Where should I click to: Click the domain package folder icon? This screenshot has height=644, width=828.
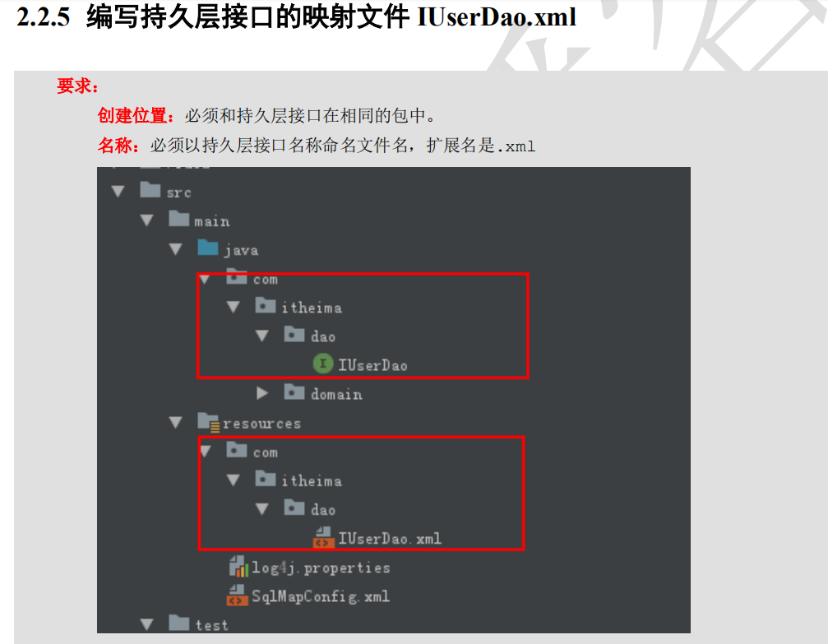click(x=294, y=392)
